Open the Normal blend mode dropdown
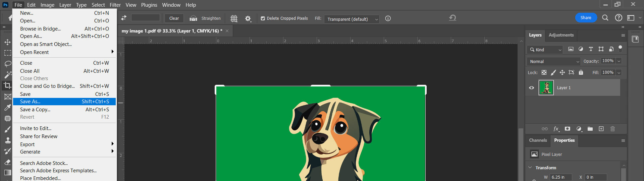The image size is (644, 181). tap(553, 61)
